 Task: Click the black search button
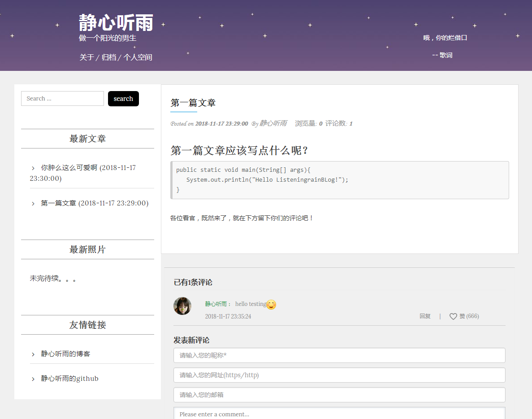(123, 98)
